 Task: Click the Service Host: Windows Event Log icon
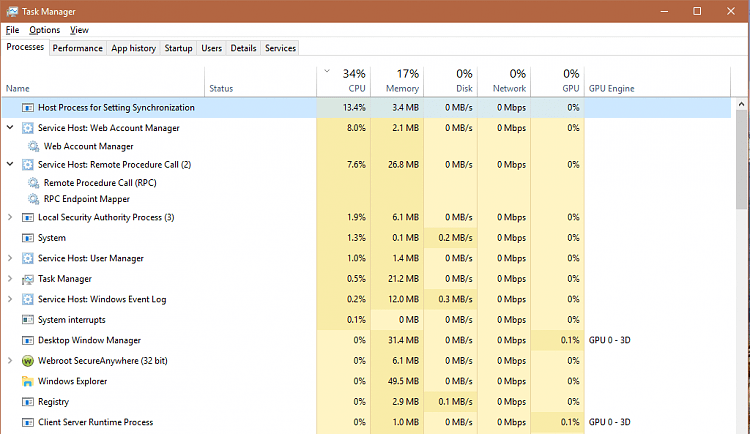tap(28, 300)
